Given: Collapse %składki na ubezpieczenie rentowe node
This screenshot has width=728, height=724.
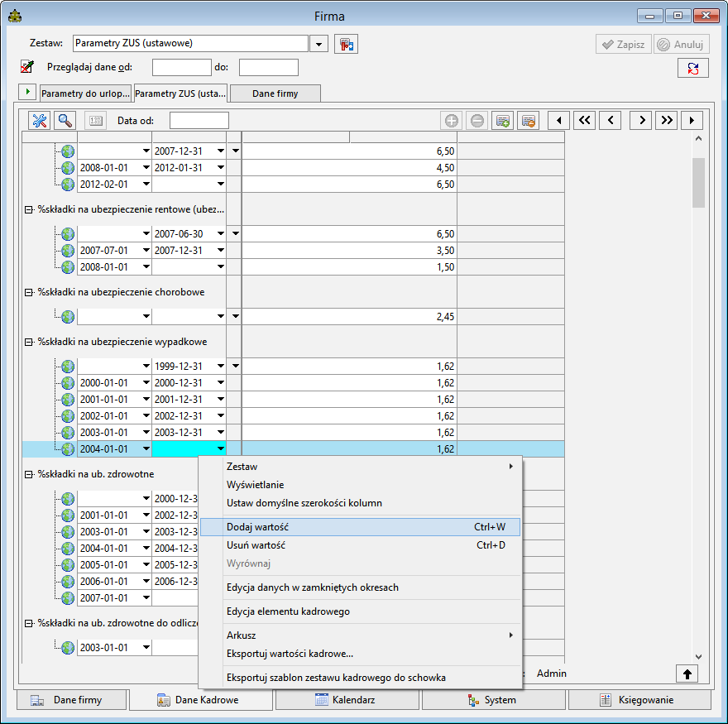Looking at the screenshot, I should pos(29,209).
